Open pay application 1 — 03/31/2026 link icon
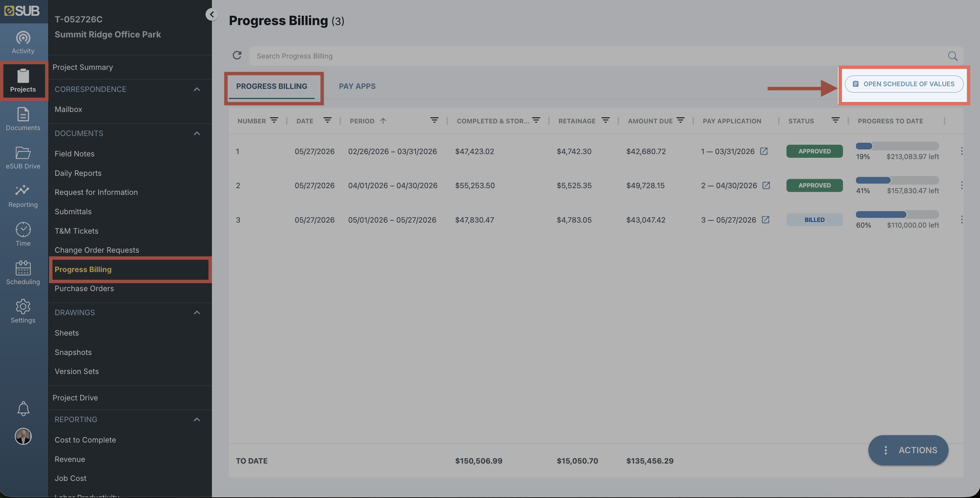Viewport: 980px width, 498px height. click(x=763, y=151)
